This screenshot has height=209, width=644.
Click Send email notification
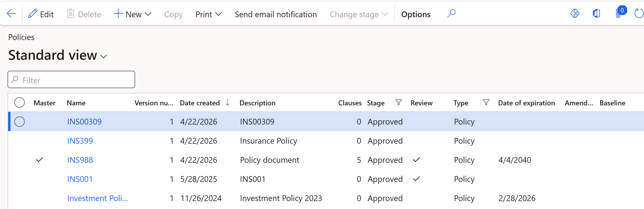[275, 14]
